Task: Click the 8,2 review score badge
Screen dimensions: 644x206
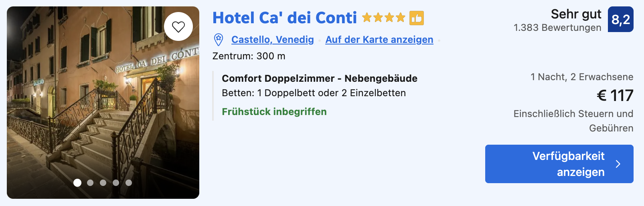Action: click(x=620, y=19)
